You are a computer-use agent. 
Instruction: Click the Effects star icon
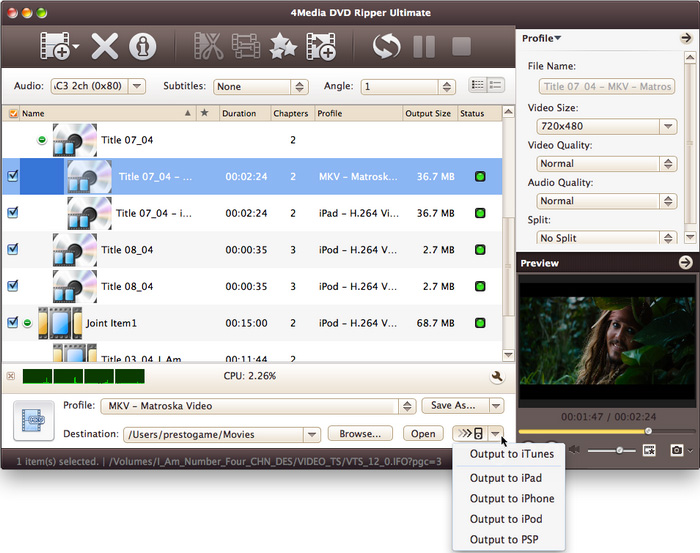[283, 46]
